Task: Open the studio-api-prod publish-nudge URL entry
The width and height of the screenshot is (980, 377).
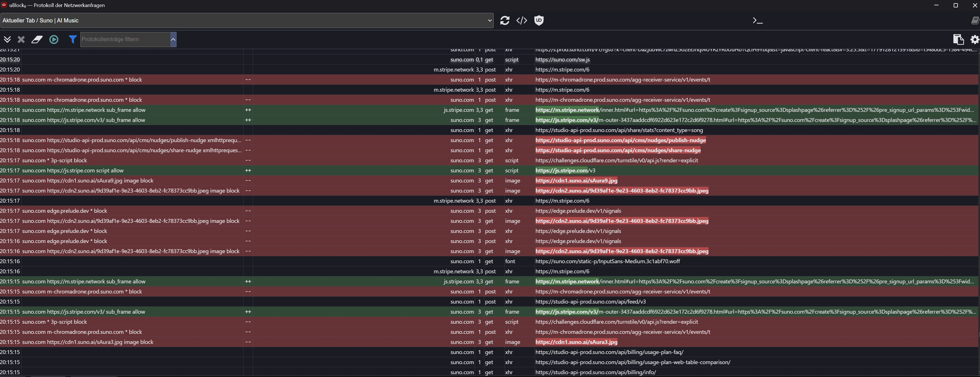Action: 621,140
